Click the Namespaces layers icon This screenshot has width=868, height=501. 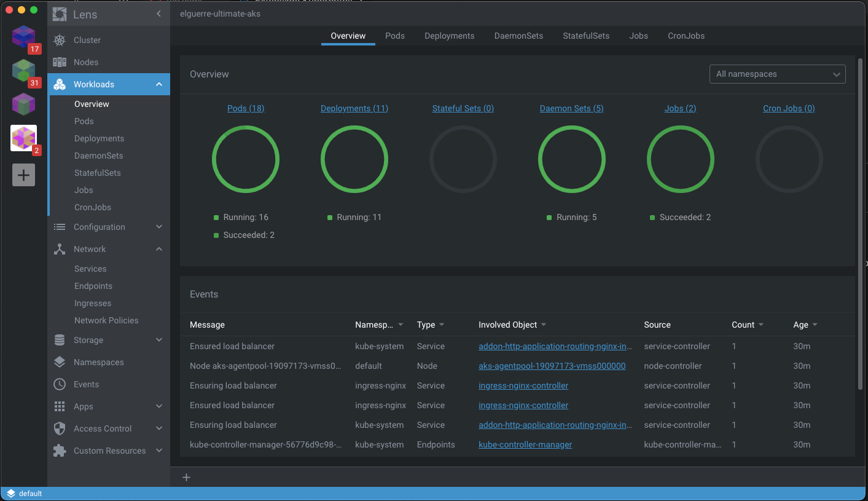pos(60,362)
